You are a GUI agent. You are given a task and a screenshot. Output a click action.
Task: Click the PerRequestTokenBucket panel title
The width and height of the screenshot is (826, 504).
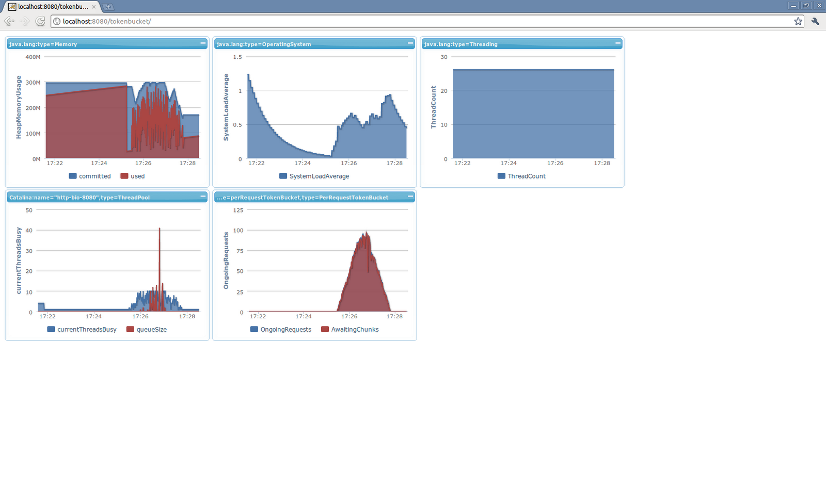point(303,198)
